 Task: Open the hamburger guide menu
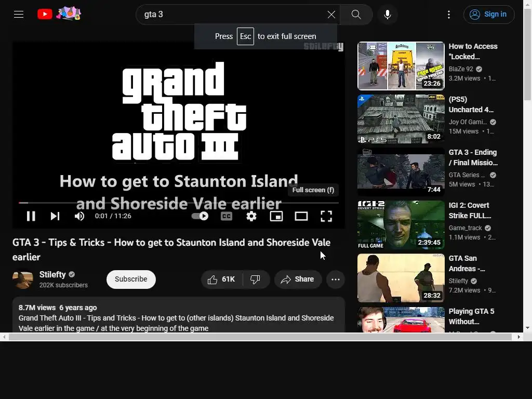pos(19,14)
